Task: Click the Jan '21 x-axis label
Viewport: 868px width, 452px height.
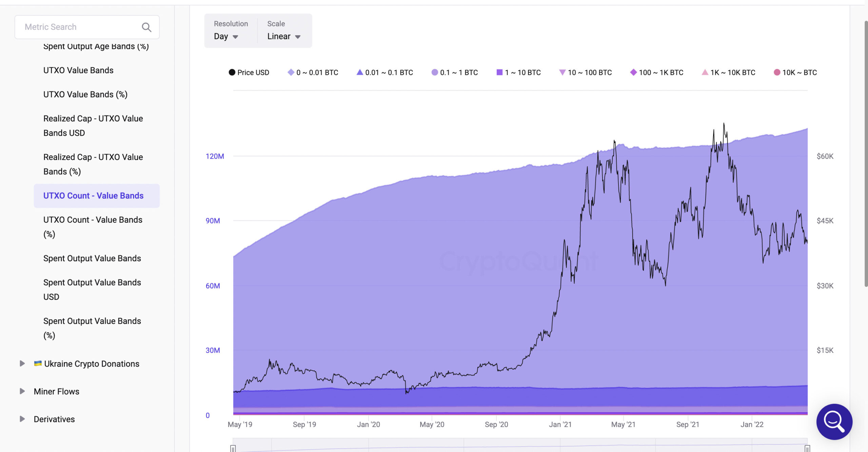Action: click(x=560, y=425)
